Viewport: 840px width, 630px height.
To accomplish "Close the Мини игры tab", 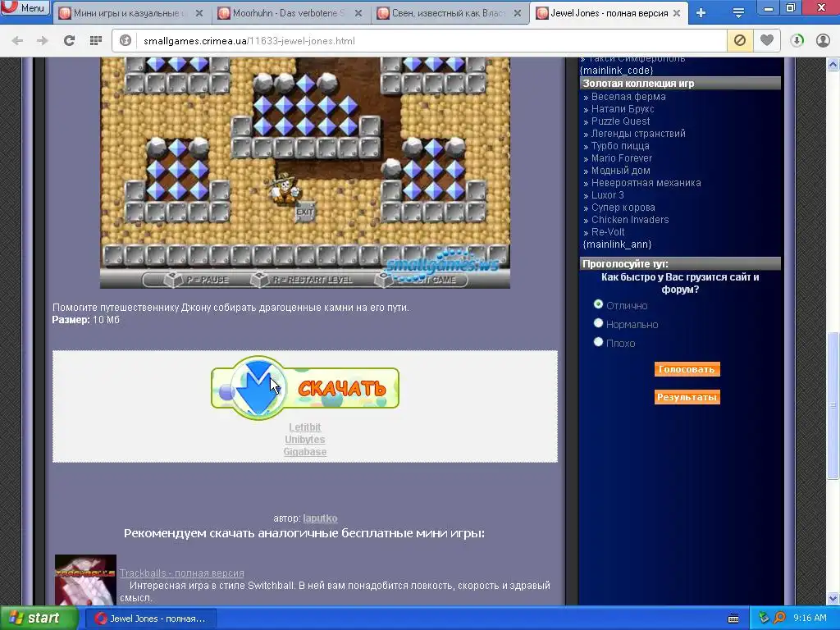I will click(x=199, y=13).
